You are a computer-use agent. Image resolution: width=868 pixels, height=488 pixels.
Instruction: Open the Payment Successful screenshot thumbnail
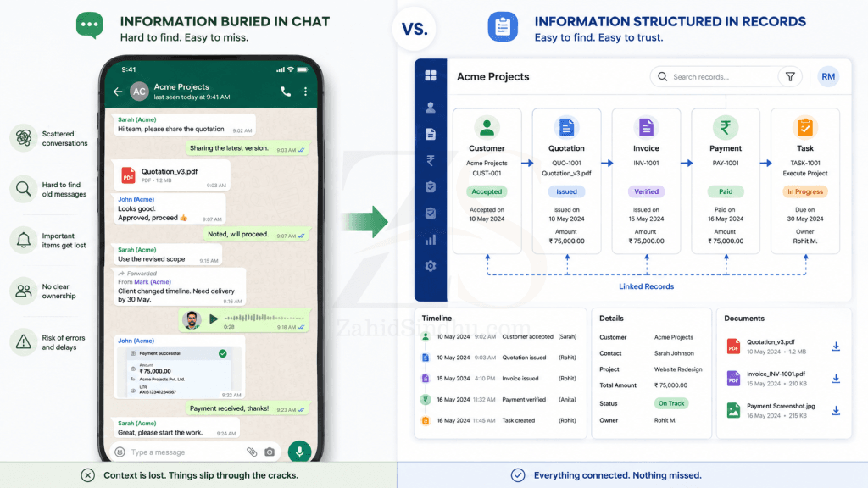(180, 372)
